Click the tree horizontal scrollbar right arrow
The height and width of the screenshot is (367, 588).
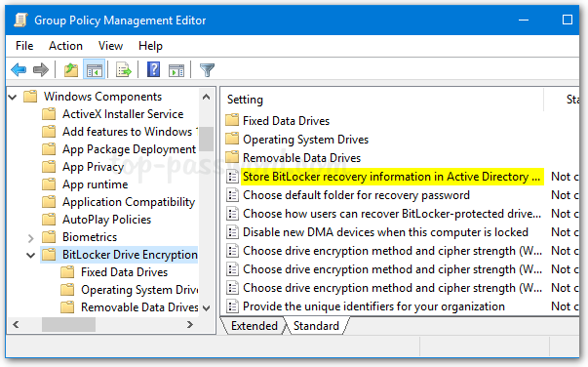190,325
